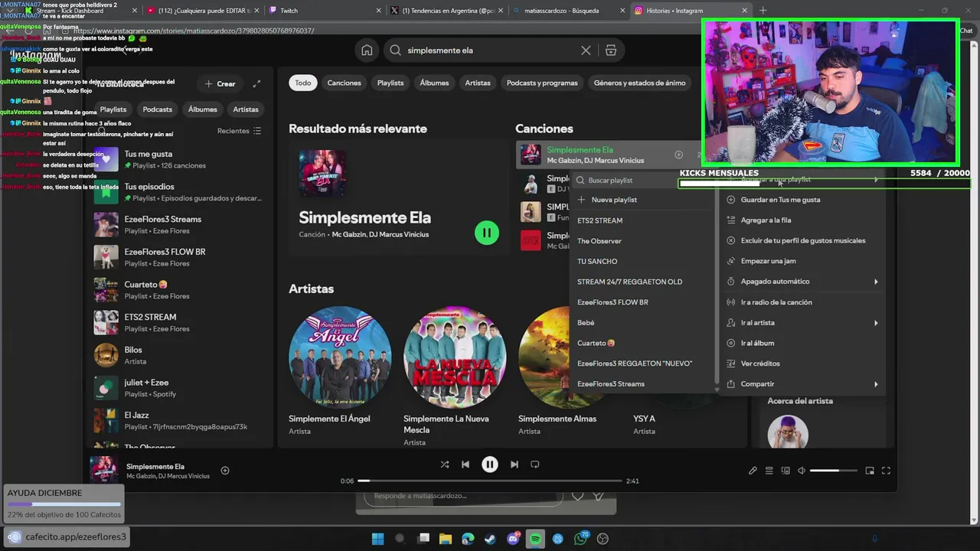
Task: Go to Spotify home via house icon
Action: click(367, 51)
